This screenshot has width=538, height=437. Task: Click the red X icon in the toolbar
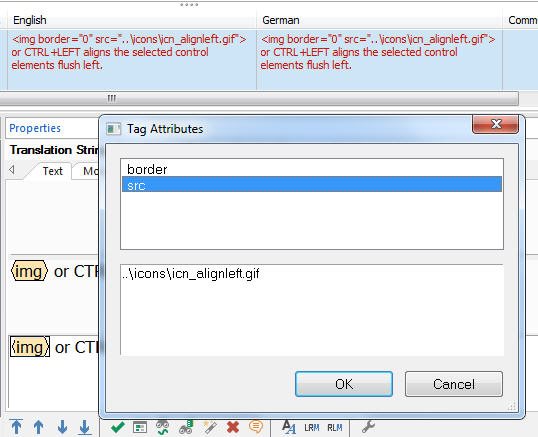(233, 427)
